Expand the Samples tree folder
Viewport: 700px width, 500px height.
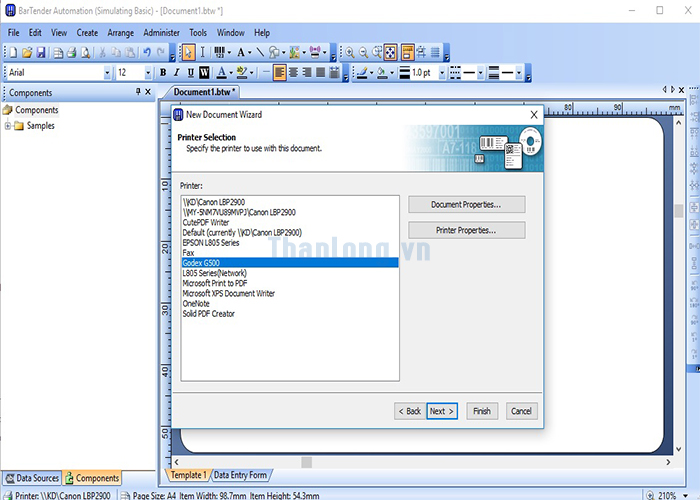coord(8,126)
